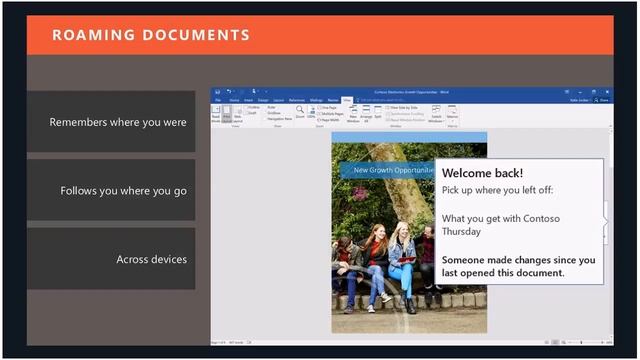This screenshot has width=640, height=360.
Task: Open the Macros dropdown
Action: click(452, 114)
